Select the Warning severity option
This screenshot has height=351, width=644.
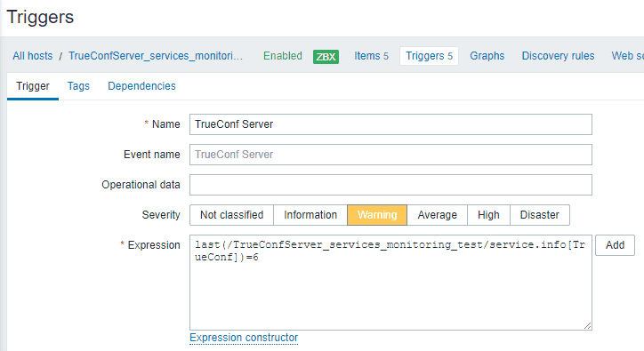point(377,215)
